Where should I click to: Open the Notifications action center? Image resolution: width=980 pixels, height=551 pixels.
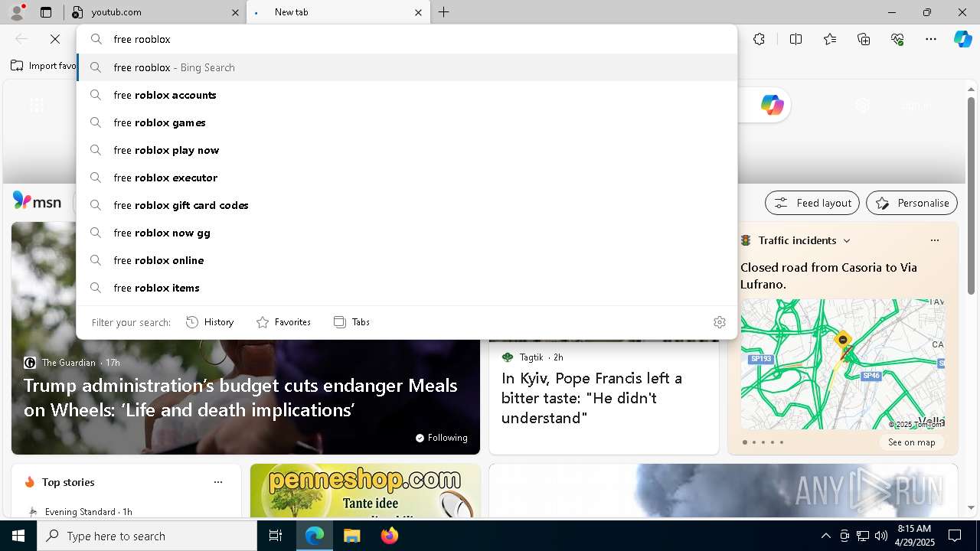coord(955,536)
